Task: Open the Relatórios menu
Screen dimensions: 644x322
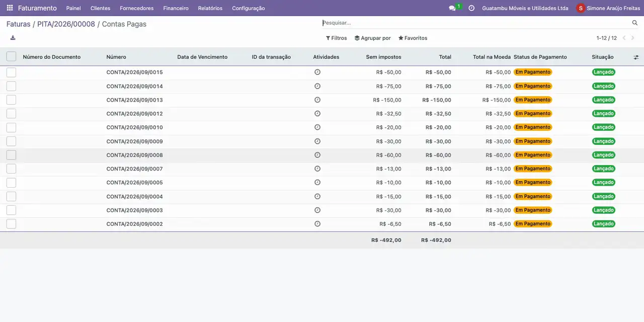Action: pos(210,8)
